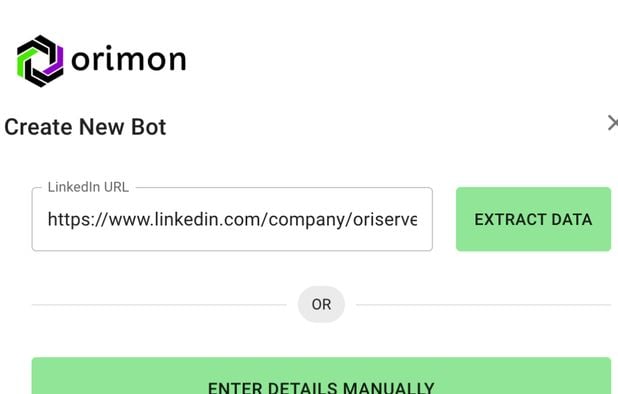Click 'https://' at the start of the URL
Screen dimensions: 618x394
click(77, 219)
